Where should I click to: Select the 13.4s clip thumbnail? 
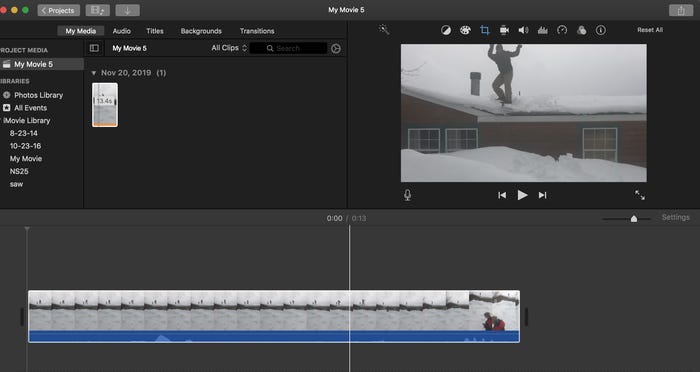pyautogui.click(x=105, y=104)
